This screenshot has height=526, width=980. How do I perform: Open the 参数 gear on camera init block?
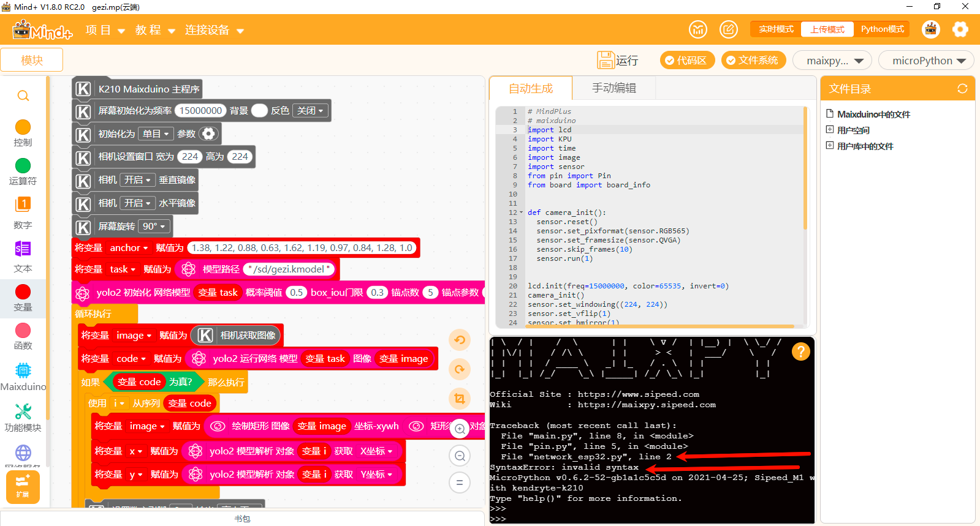point(208,134)
